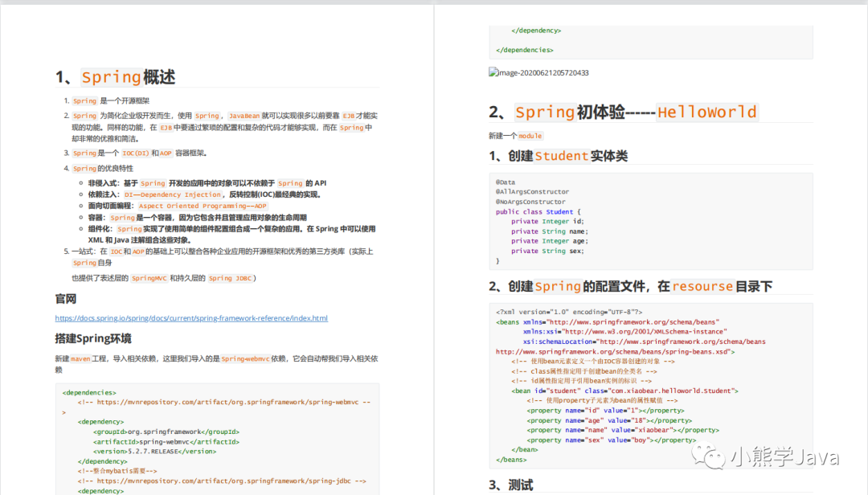Image resolution: width=868 pixels, height=495 pixels.
Task: Click the '<!--整合mybatis需要-->' comment line
Action: (117, 471)
